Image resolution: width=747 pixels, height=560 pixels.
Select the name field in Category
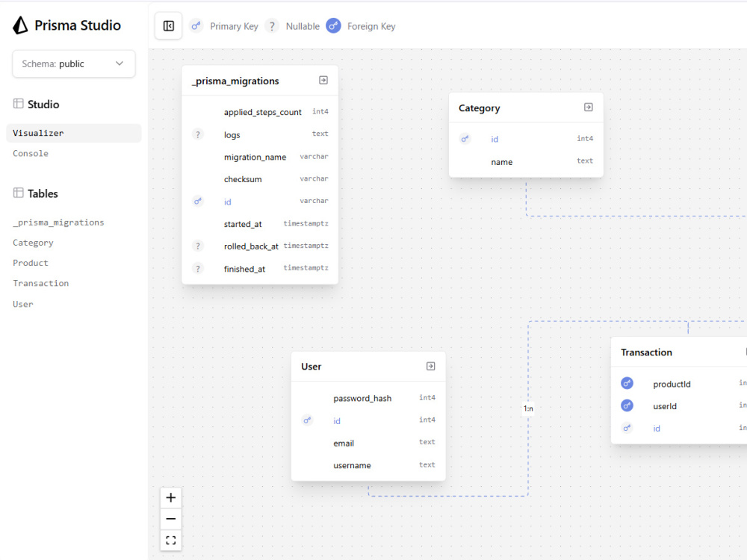(502, 162)
